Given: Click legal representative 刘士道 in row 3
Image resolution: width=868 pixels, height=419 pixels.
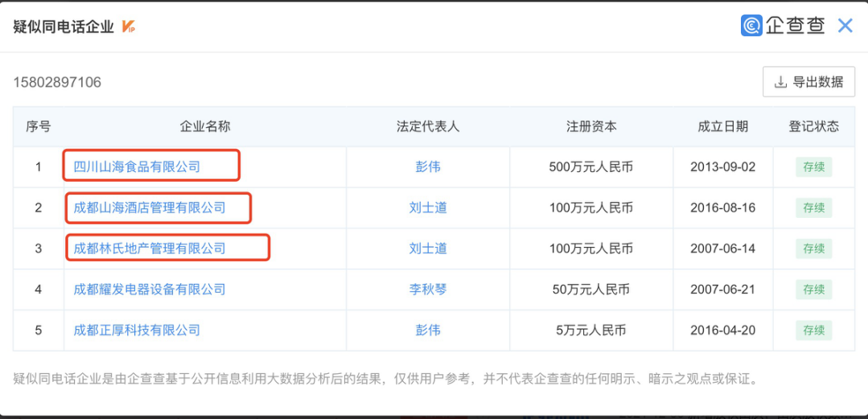Looking at the screenshot, I should (x=428, y=249).
